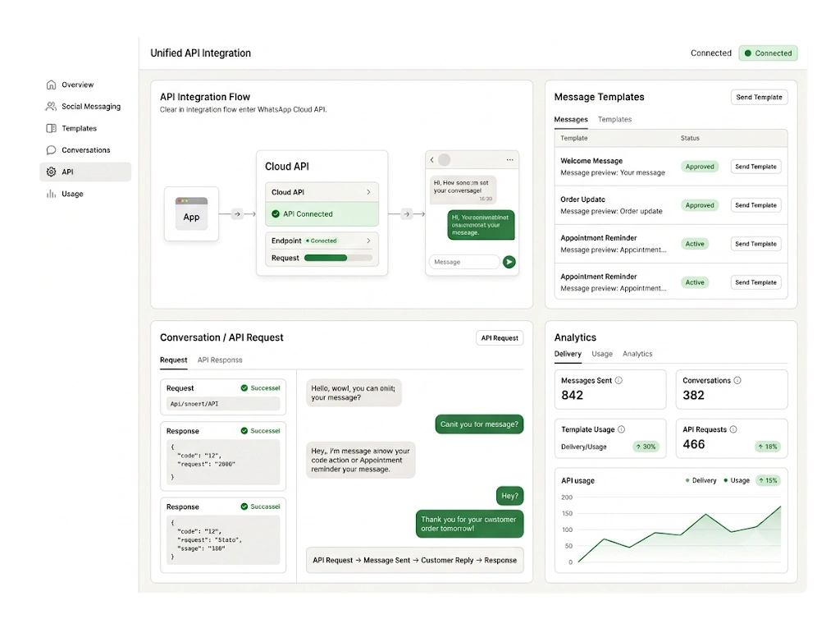Click the Send Template header button
Screen dimensions: 840x628
pyautogui.click(x=759, y=97)
